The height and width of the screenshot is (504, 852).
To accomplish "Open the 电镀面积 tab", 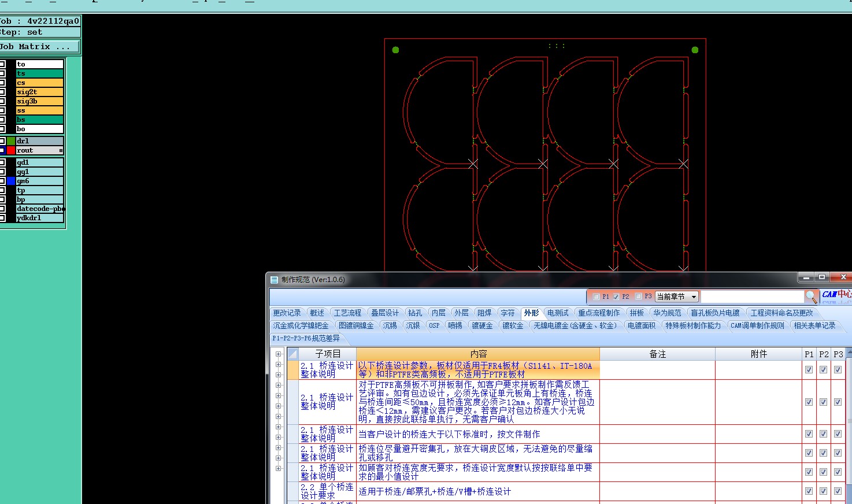I will 642,325.
